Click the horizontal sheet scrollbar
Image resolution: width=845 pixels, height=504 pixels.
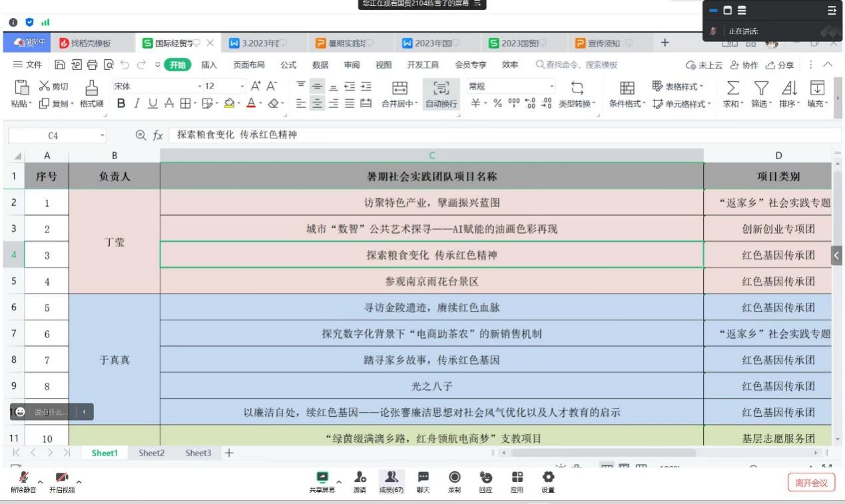[603, 453]
